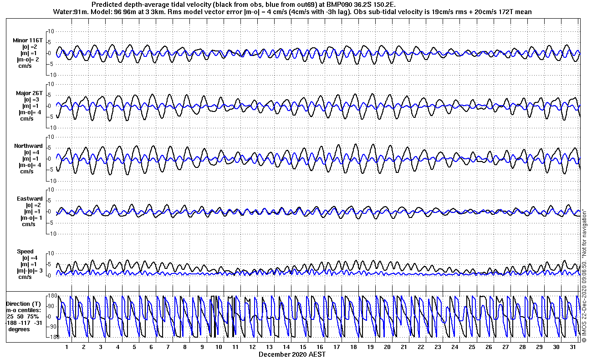Click the '|m-o|= 4' value under Major 26T
Screen dimensions: 592x364
point(30,112)
